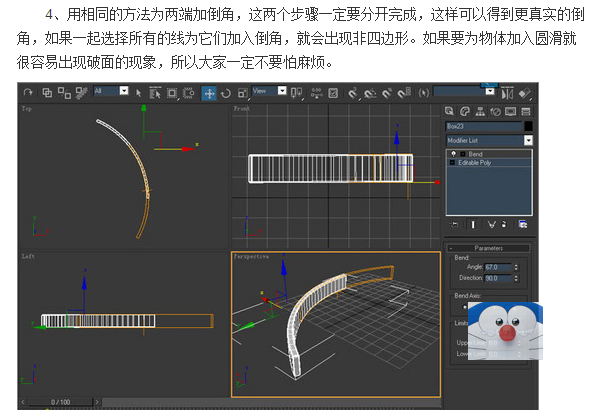
Task: Expand the Editable Poly sub-object levels
Action: [452, 163]
